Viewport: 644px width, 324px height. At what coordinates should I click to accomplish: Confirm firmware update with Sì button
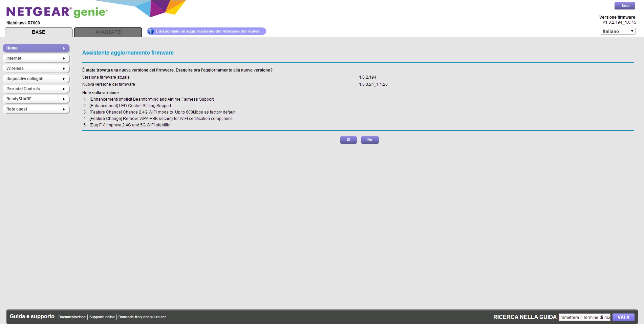pos(348,140)
